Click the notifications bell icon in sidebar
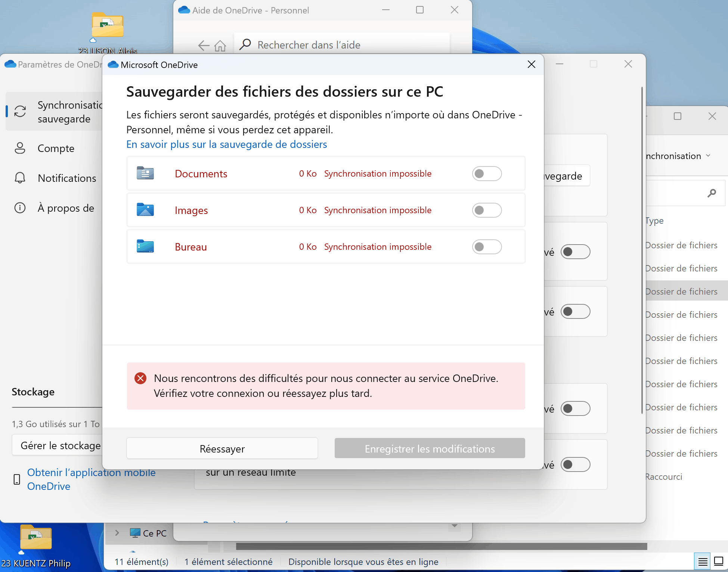728x572 pixels. click(20, 178)
